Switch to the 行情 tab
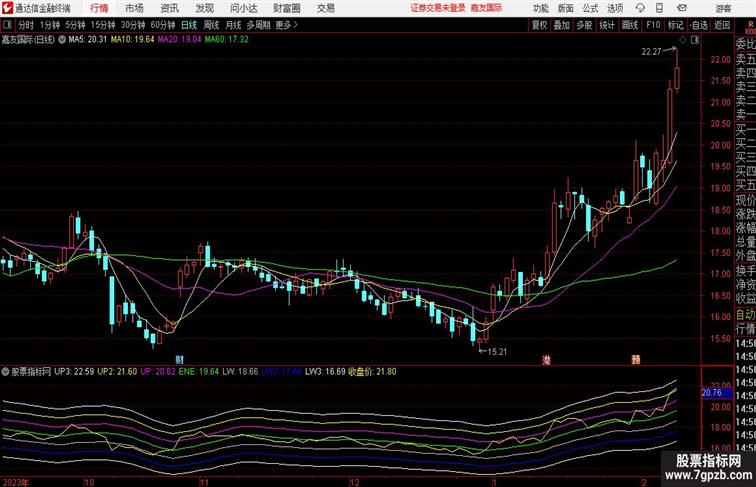This screenshot has width=756, height=487. pos(99,8)
